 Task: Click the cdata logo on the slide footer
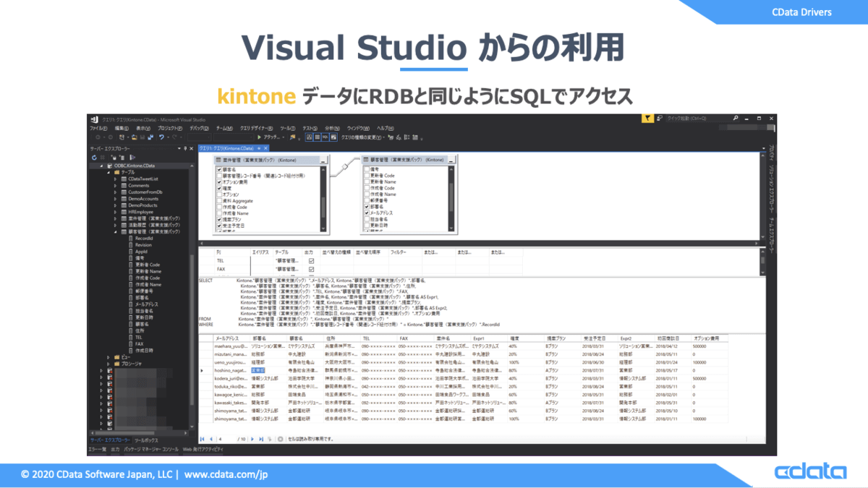pyautogui.click(x=810, y=472)
